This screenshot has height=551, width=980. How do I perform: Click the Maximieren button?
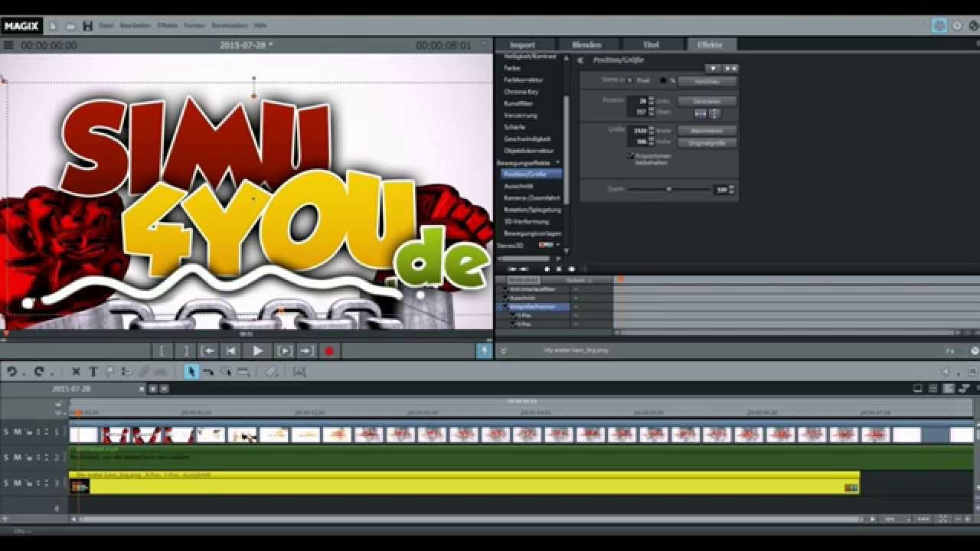[707, 131]
